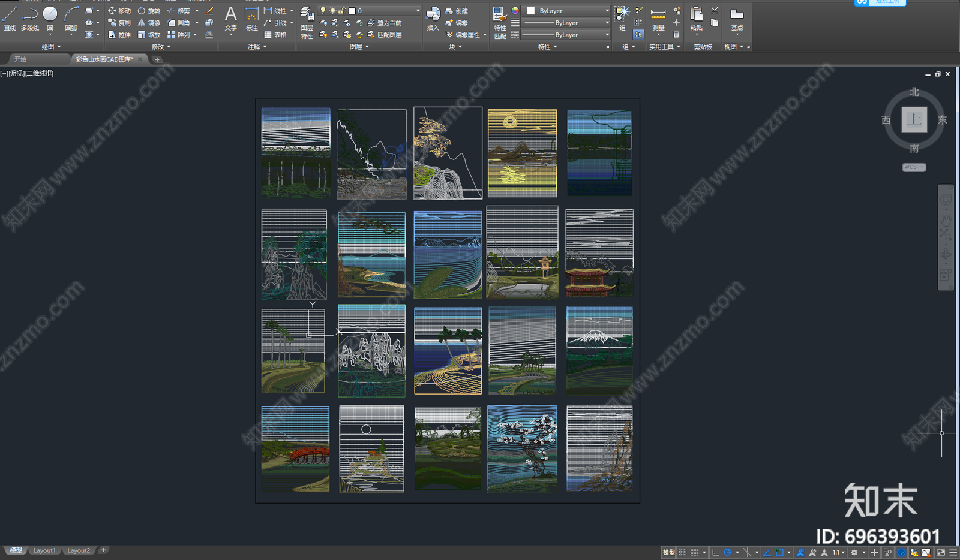This screenshot has height=560, width=960.
Task: Switch to the Layout1 tab
Action: 44,550
